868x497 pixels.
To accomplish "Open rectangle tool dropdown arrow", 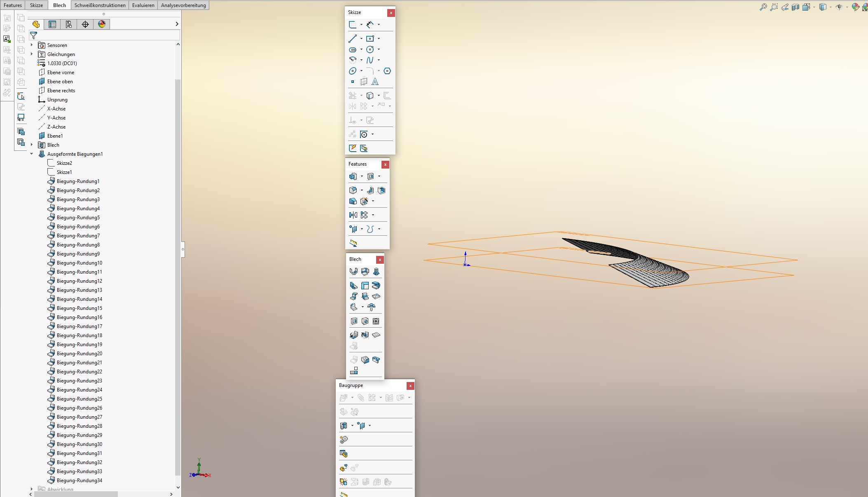I will (379, 39).
